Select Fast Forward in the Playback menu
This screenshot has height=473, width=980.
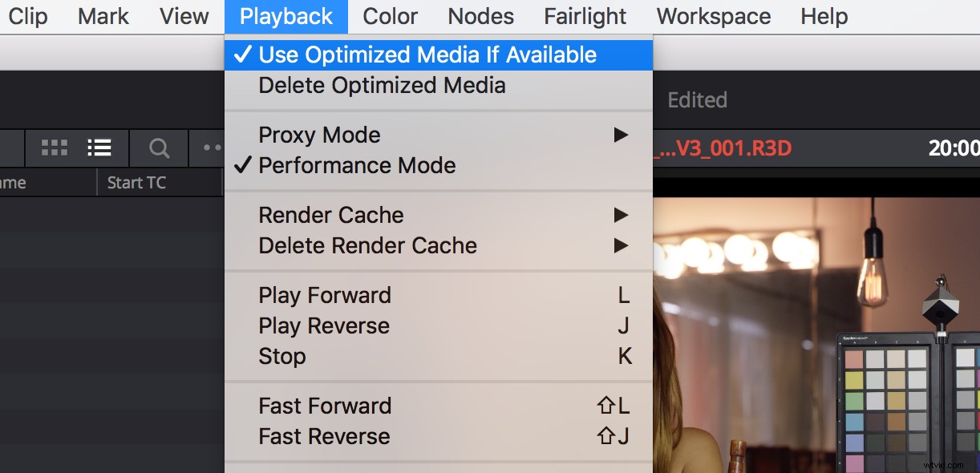click(x=325, y=406)
